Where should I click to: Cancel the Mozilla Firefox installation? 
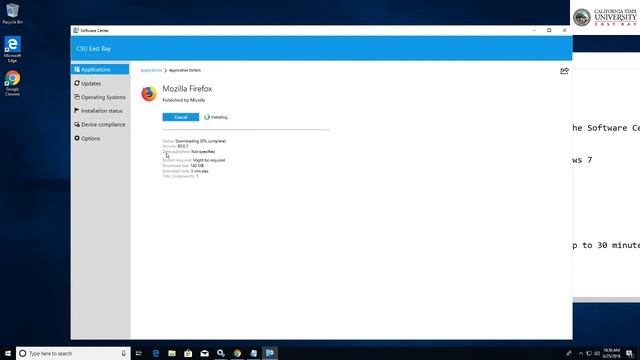coord(181,117)
